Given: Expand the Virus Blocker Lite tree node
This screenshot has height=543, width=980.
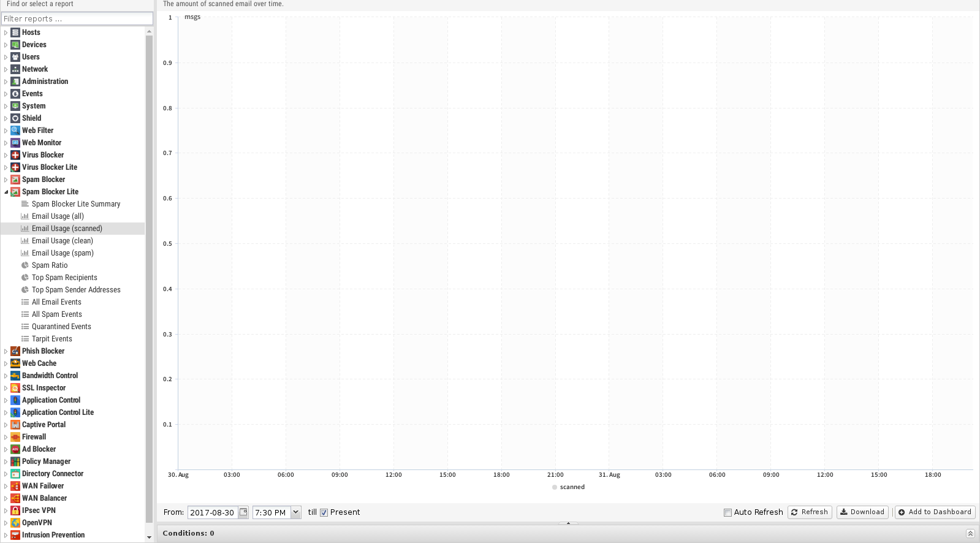Looking at the screenshot, I should (6, 167).
